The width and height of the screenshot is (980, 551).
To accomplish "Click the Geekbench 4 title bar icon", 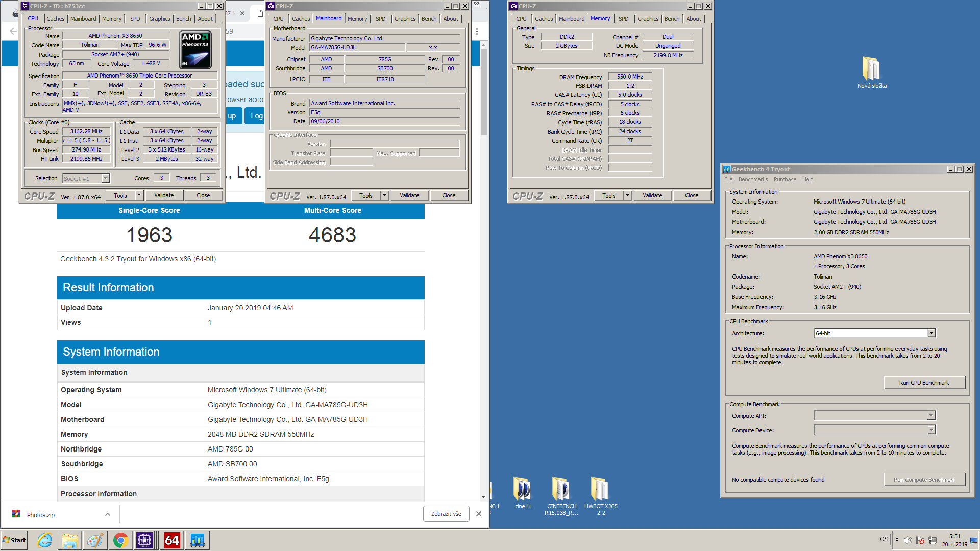I will pyautogui.click(x=727, y=169).
